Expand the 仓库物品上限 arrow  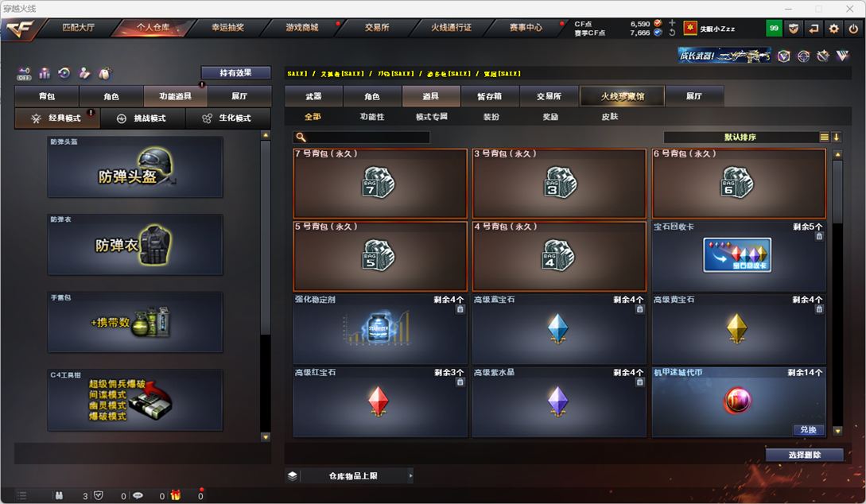pyautogui.click(x=410, y=475)
